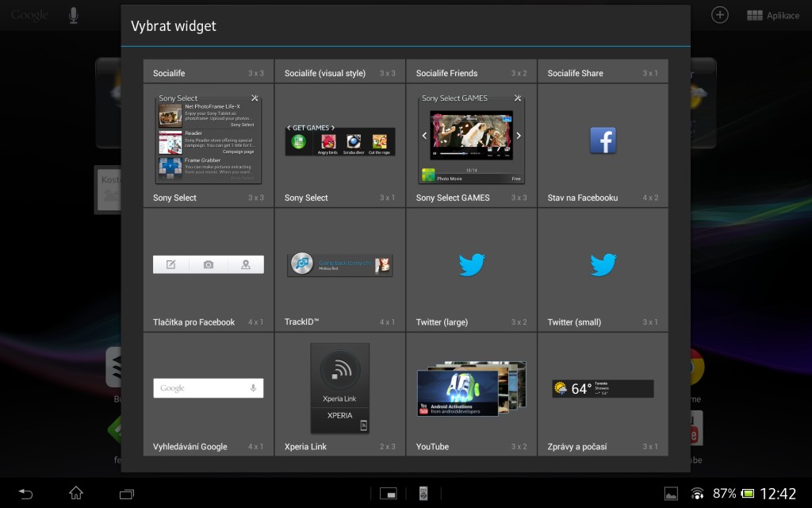Open Aplikace app drawer behind the dialog
The height and width of the screenshot is (508, 812).
[x=773, y=16]
